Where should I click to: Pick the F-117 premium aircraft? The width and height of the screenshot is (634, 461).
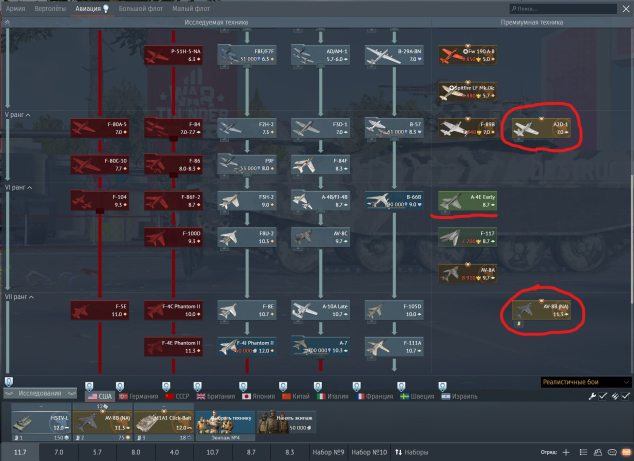tap(468, 237)
